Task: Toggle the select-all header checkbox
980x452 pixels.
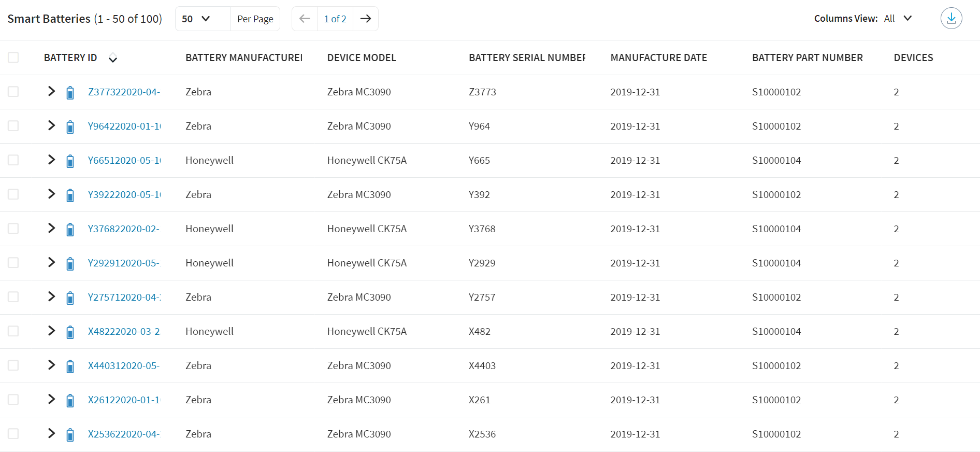Action: click(13, 58)
